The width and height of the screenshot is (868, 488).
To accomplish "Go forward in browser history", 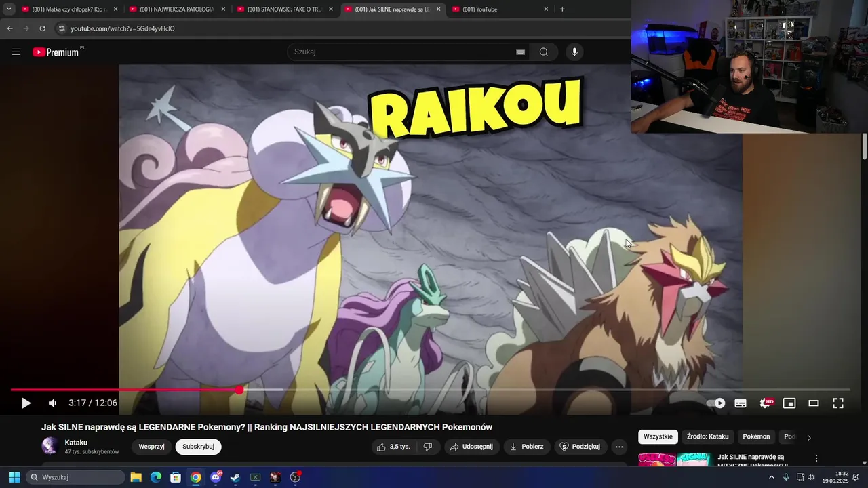I will point(26,28).
